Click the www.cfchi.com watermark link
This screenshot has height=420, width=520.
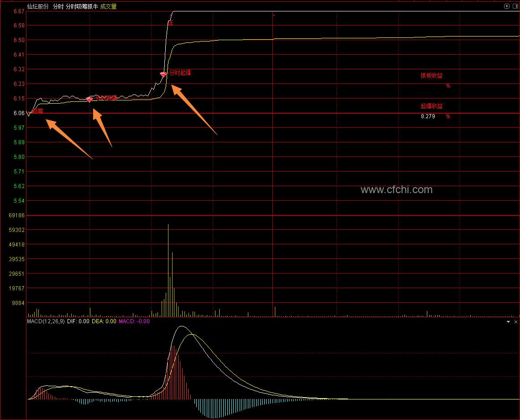click(396, 190)
